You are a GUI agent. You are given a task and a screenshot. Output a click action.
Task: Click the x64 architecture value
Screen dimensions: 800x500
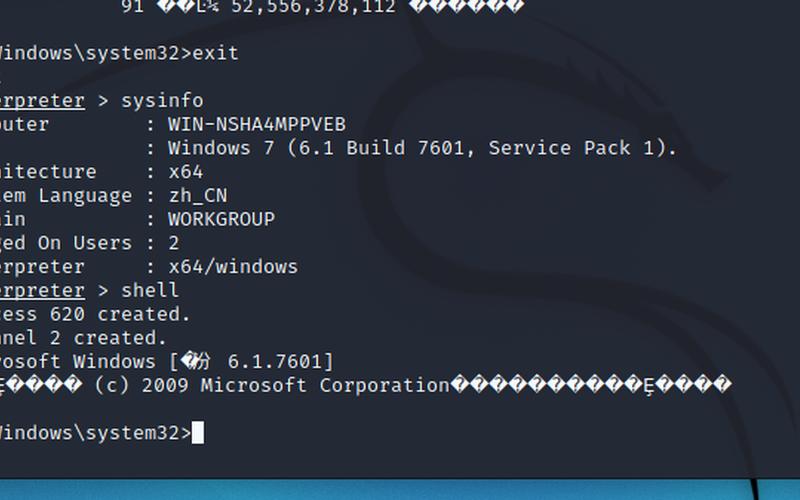click(x=186, y=172)
